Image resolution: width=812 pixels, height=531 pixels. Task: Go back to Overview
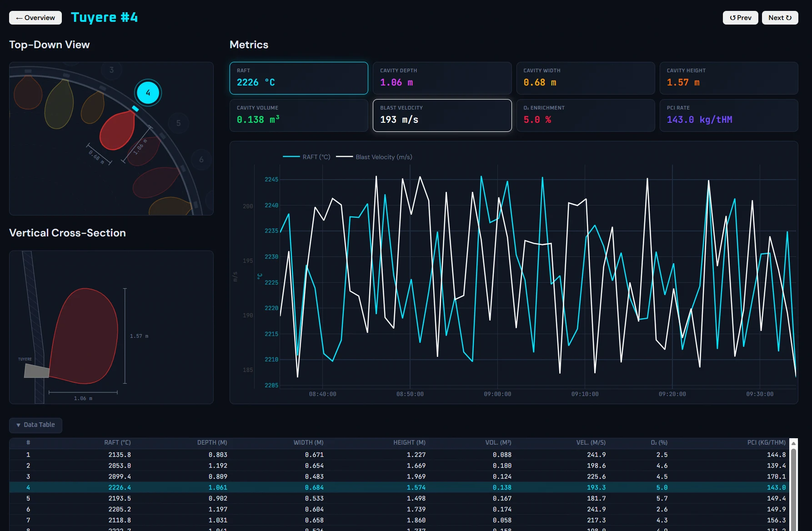(35, 18)
